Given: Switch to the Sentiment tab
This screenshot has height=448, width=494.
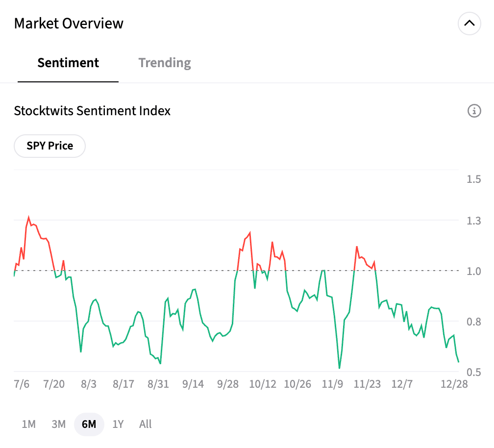Looking at the screenshot, I should (x=68, y=63).
